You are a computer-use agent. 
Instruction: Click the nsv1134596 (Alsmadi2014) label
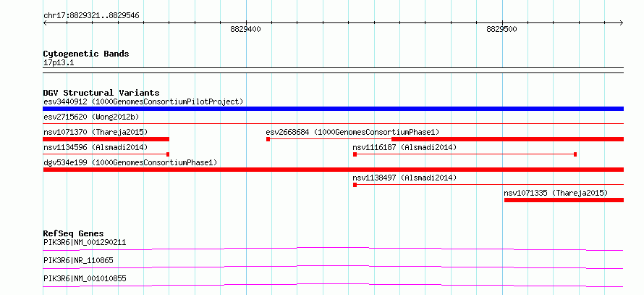click(96, 147)
